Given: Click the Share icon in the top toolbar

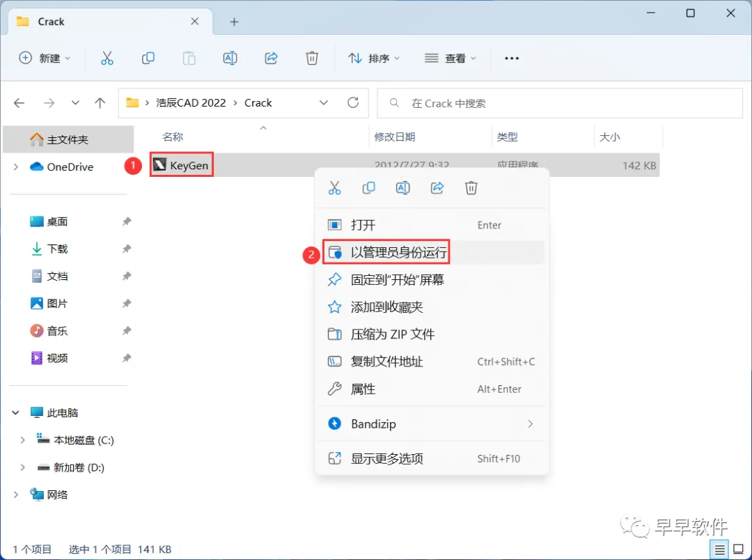Looking at the screenshot, I should (x=271, y=58).
